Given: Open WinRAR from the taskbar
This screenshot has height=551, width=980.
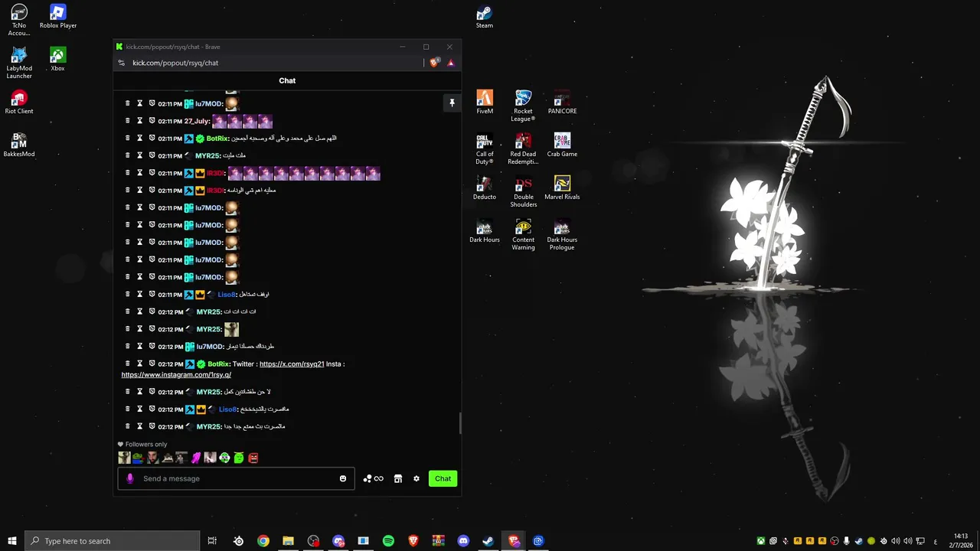Looking at the screenshot, I should (x=438, y=541).
